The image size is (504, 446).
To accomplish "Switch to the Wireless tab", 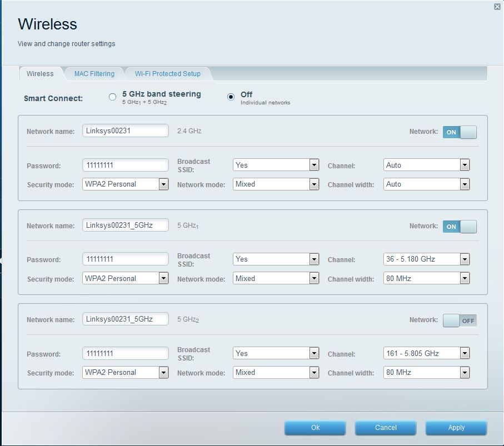I will [40, 73].
